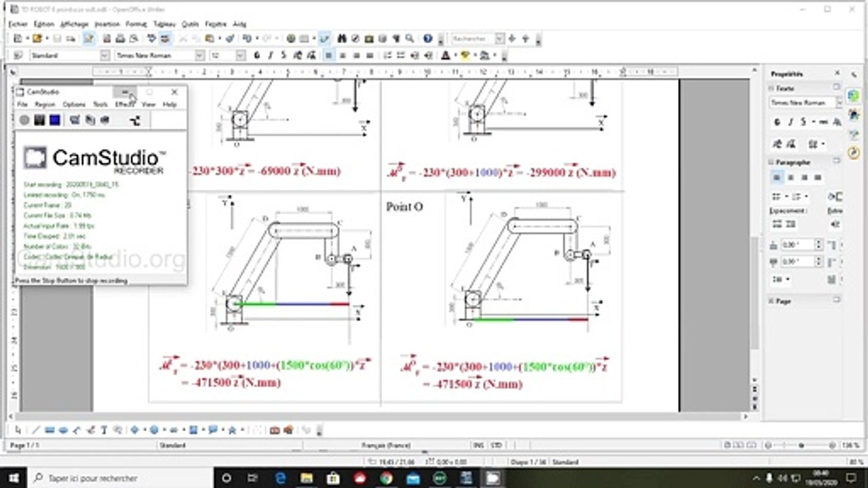
Task: Click the font color A swatch in formatting toolbar
Action: pos(446,56)
